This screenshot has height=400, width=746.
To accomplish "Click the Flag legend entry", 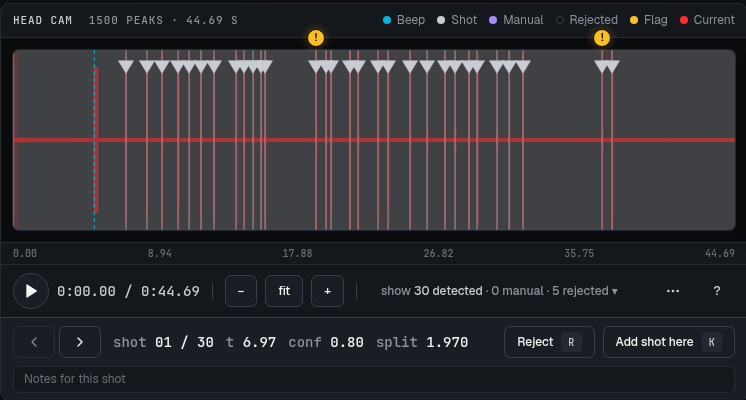I will click(648, 20).
